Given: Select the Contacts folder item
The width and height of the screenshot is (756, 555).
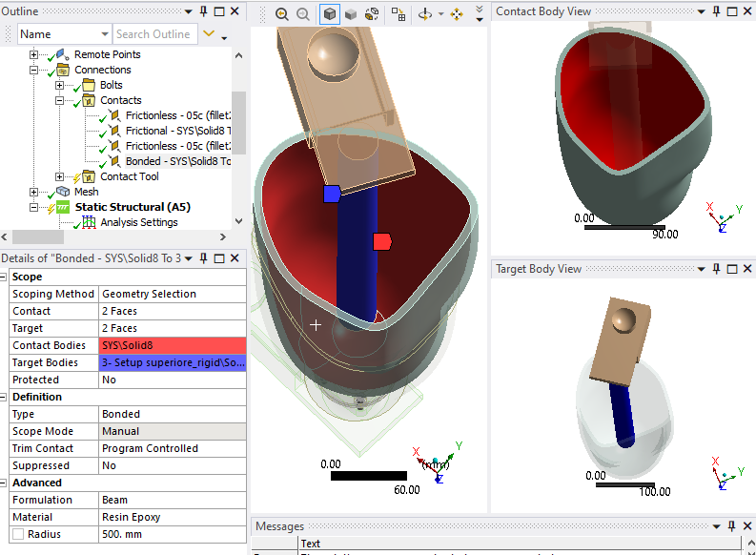Looking at the screenshot, I should [x=121, y=100].
